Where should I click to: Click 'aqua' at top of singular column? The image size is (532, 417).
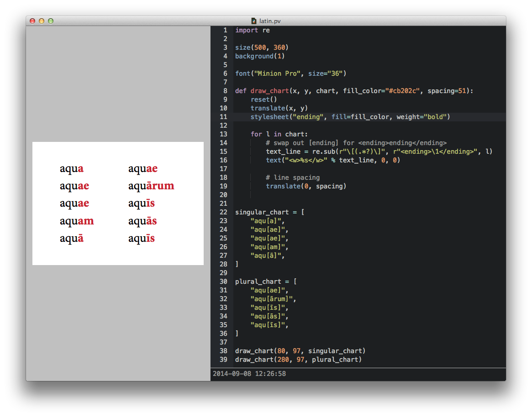[72, 168]
